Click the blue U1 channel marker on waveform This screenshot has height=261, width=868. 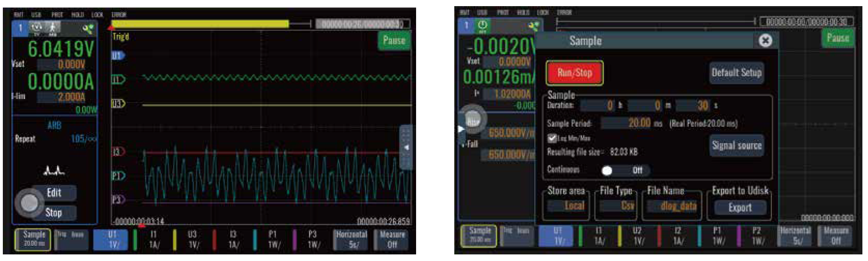[x=117, y=56]
